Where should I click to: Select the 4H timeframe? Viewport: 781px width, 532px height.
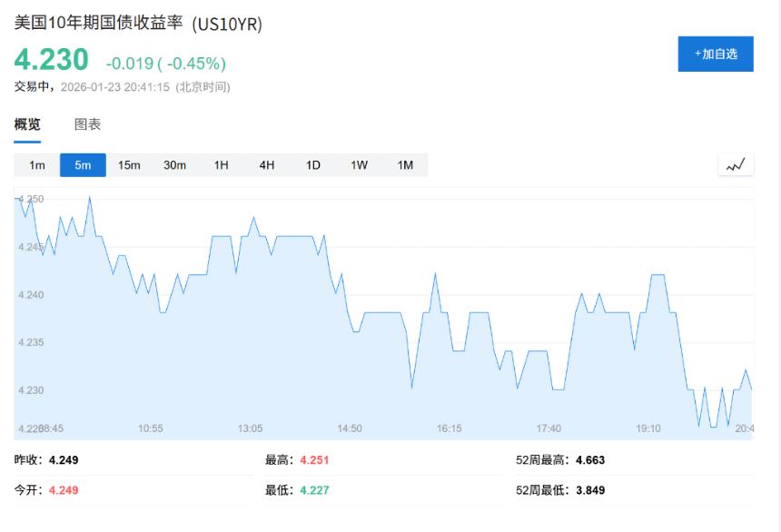click(266, 165)
